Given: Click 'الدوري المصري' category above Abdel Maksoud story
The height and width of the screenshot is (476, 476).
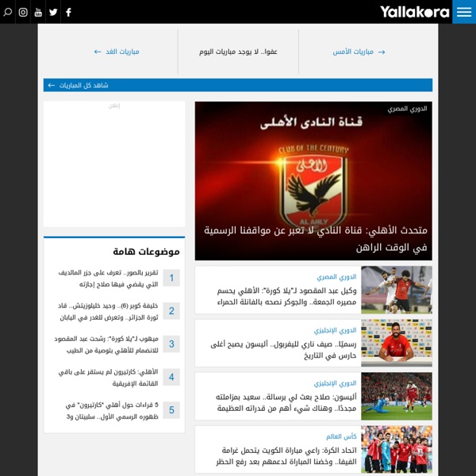Looking at the screenshot, I should pyautogui.click(x=336, y=277).
